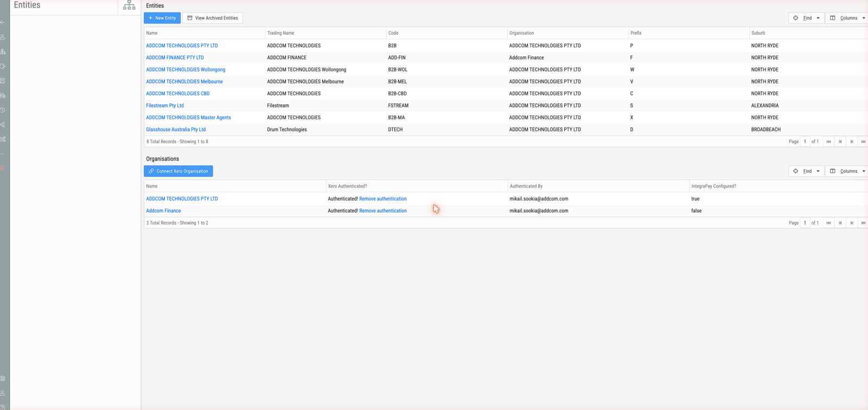Open the integrations gear icon in the sidebar
The image size is (868, 410).
(3, 139)
